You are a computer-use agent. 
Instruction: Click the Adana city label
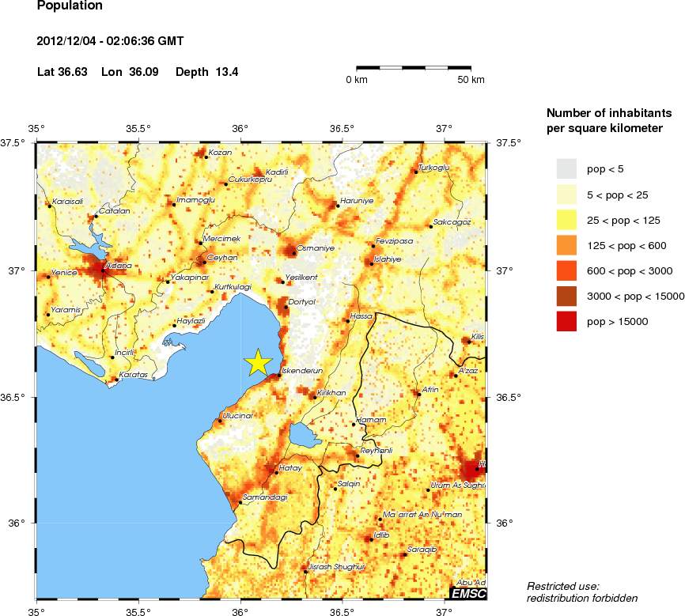click(119, 265)
